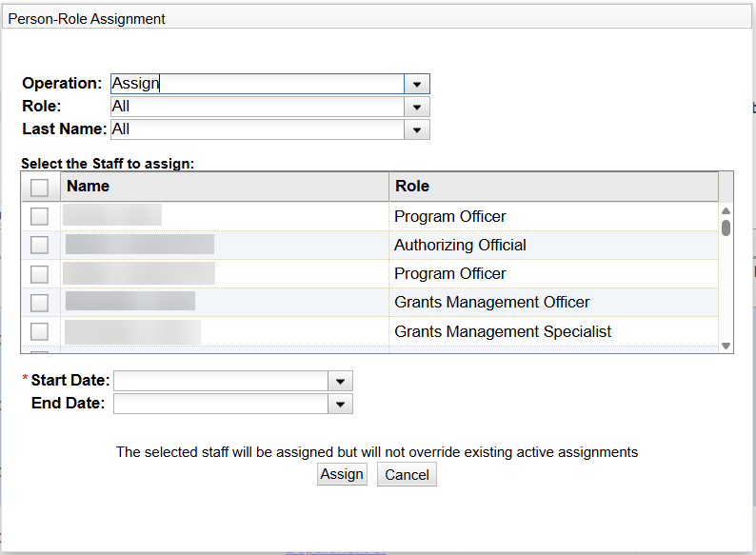Viewport: 756px width, 555px height.
Task: Click the Role column header
Action: [x=552, y=187]
